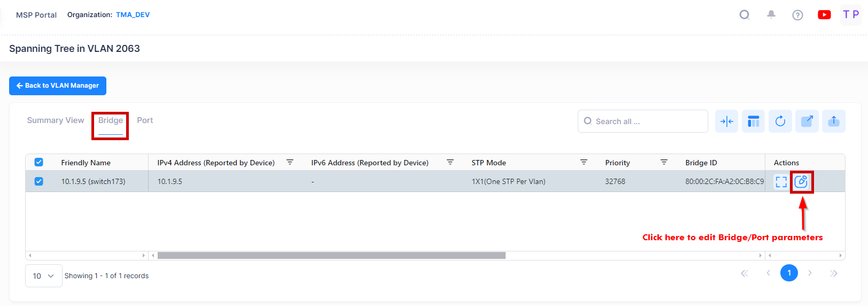Click the refresh table icon

tap(780, 121)
